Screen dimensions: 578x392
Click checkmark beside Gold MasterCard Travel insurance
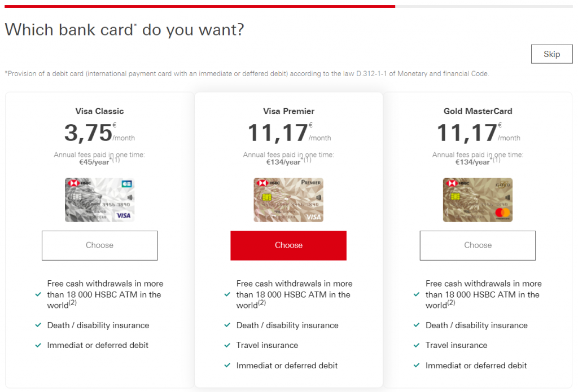[x=417, y=345]
